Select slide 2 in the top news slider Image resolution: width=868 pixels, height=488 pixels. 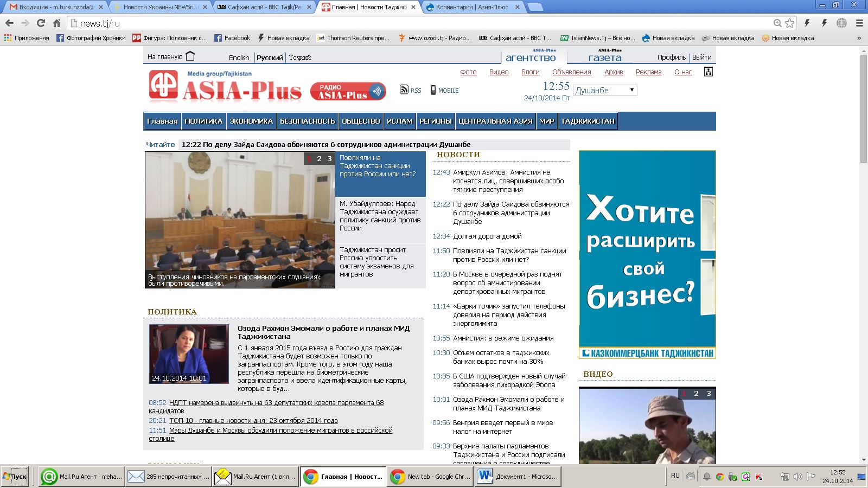(319, 159)
